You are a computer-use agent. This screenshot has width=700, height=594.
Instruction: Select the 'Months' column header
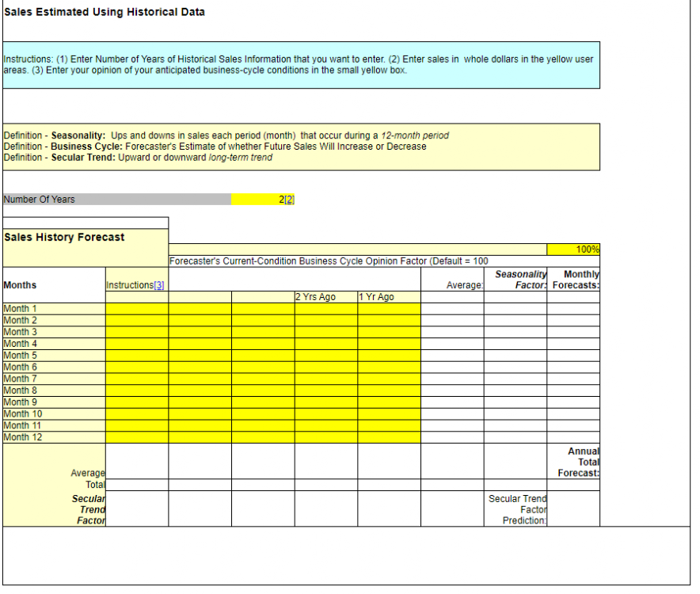pyautogui.click(x=20, y=285)
